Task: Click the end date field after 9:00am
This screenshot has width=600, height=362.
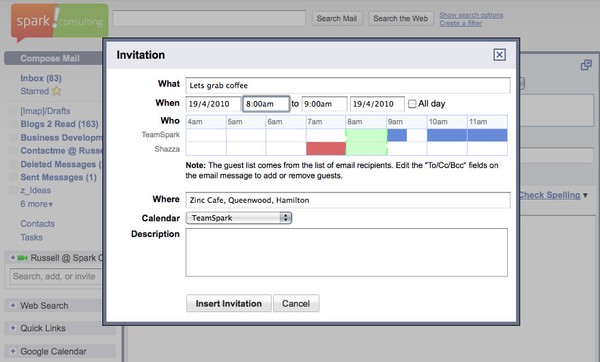Action: click(x=377, y=104)
